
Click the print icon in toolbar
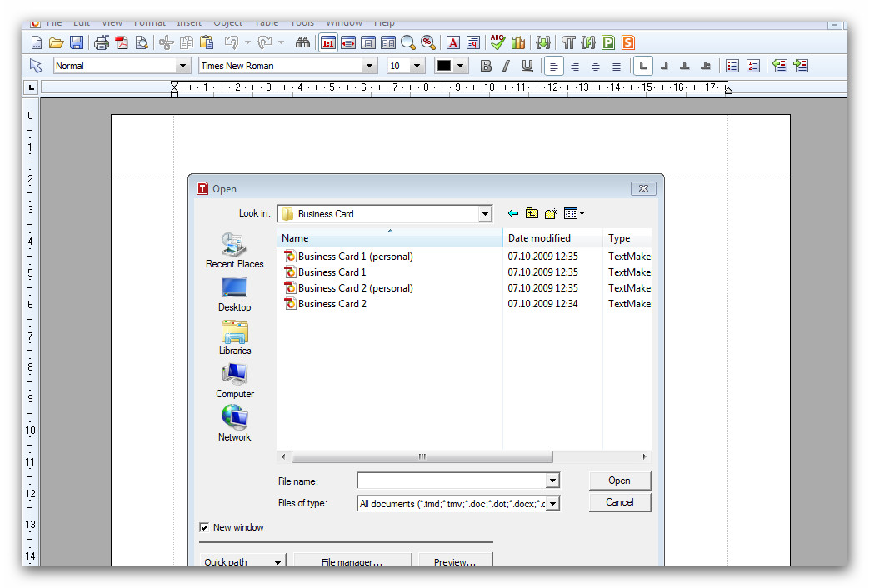(x=102, y=43)
